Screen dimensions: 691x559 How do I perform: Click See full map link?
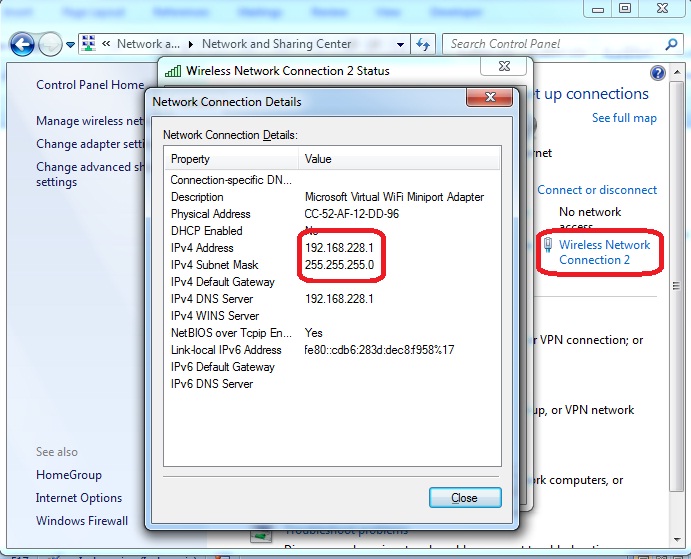(x=624, y=118)
